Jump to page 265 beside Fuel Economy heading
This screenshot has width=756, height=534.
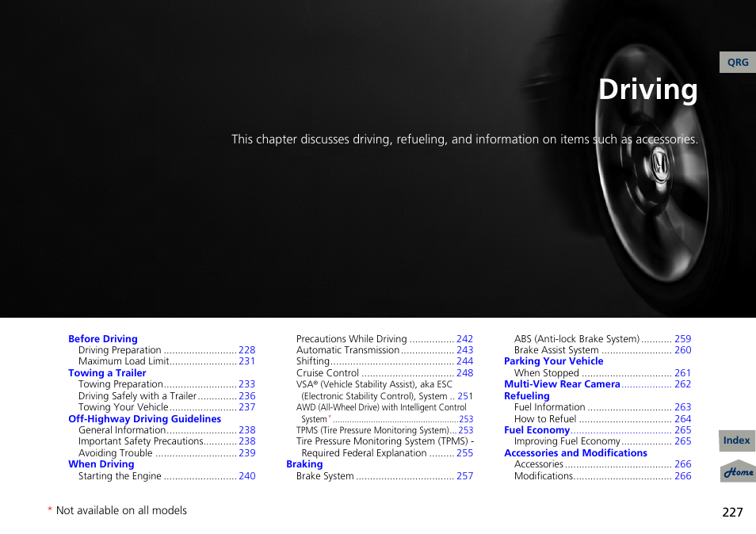(683, 430)
